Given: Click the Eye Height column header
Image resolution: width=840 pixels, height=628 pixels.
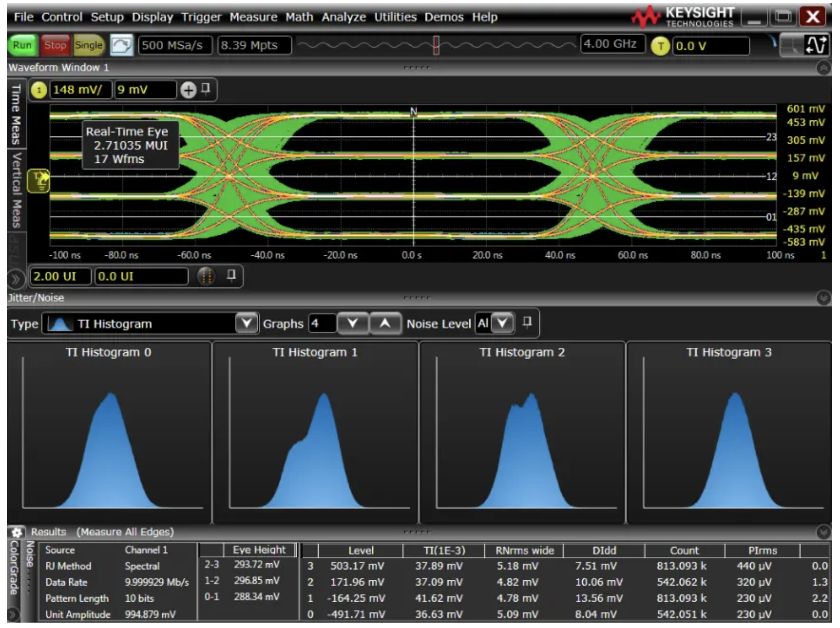Looking at the screenshot, I should [x=259, y=550].
